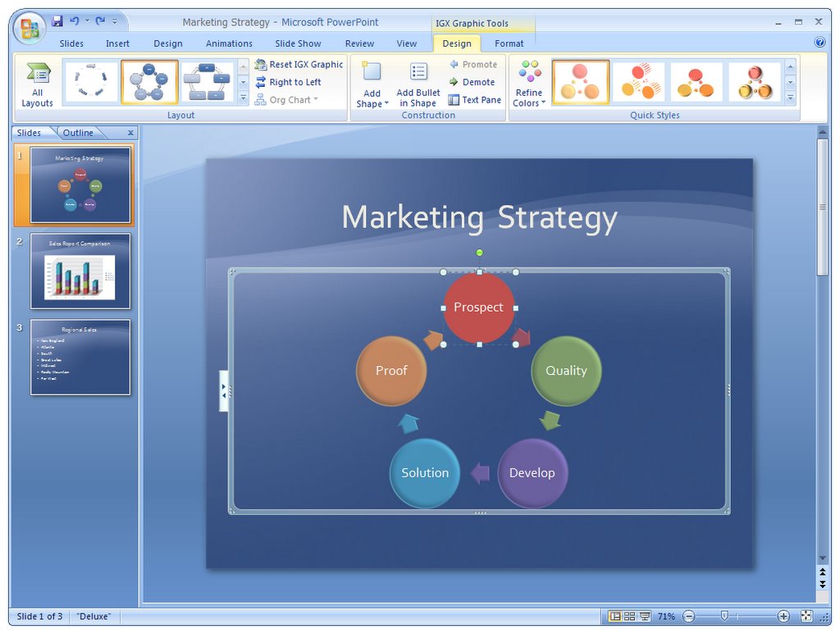This screenshot has width=840, height=634.
Task: Select the Sales Report Comparison slide thumbnail
Action: coord(80,271)
